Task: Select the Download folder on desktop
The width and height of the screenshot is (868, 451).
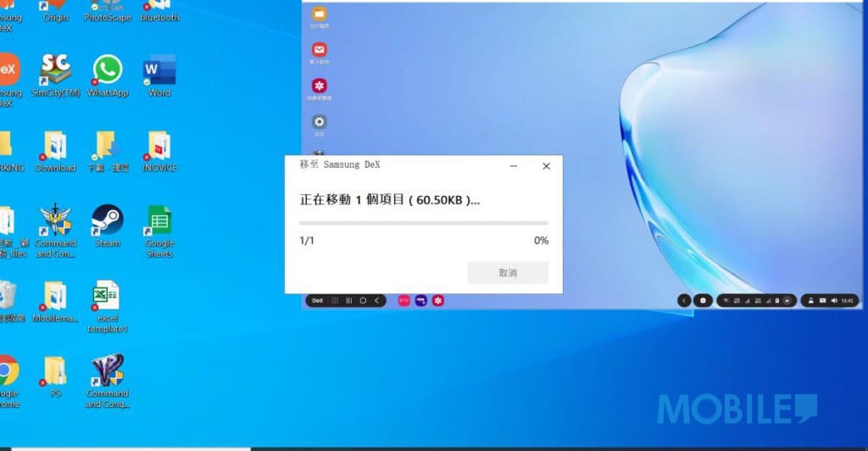Action: 55,151
